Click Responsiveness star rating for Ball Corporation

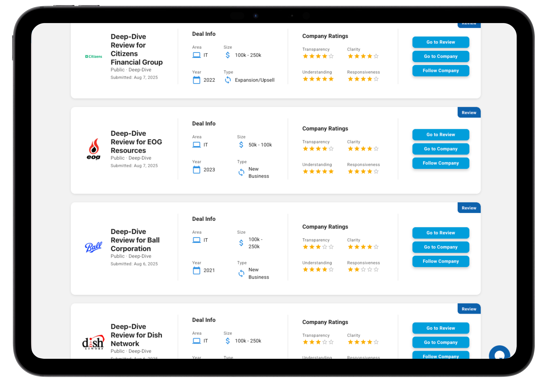coord(363,269)
